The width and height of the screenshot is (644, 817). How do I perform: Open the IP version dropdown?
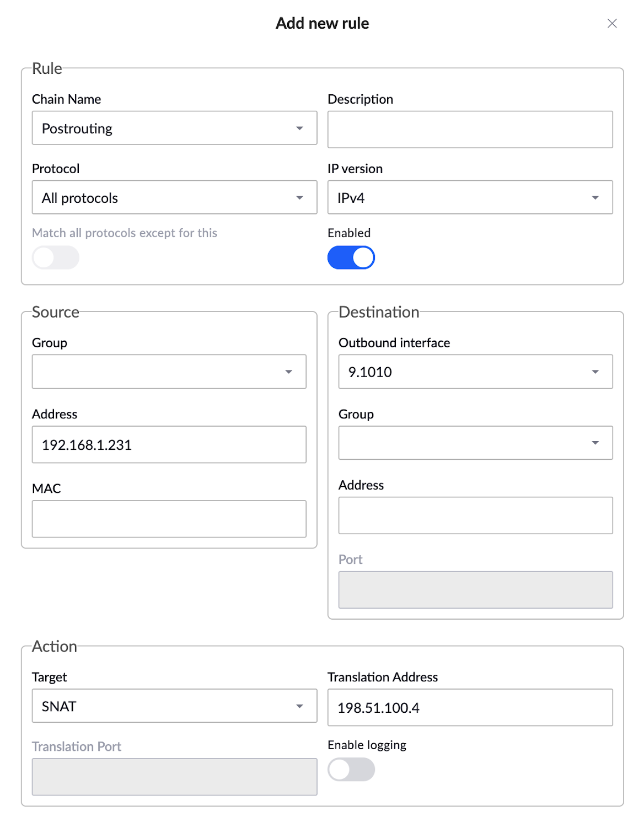[470, 197]
